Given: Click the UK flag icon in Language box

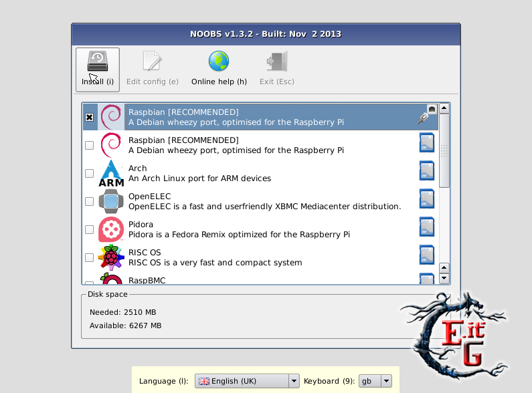Looking at the screenshot, I should tap(204, 382).
